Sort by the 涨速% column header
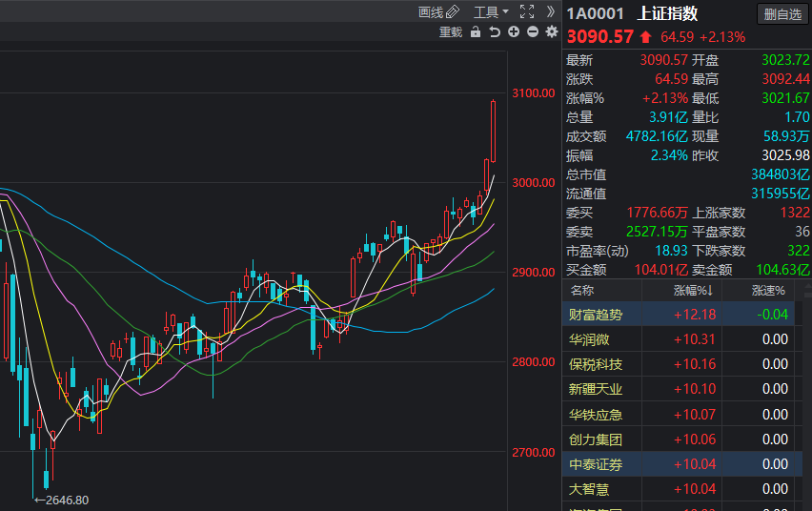Viewport: 812px width, 511px height. click(x=768, y=290)
